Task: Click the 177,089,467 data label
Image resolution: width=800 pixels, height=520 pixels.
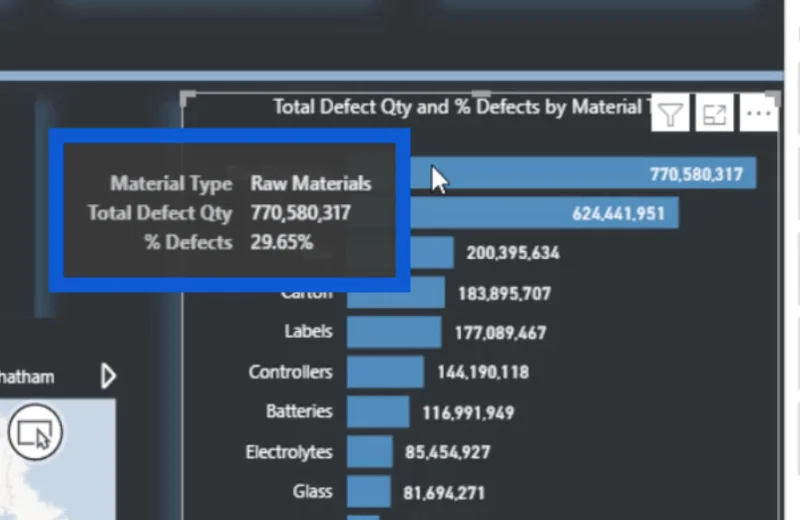Action: (501, 333)
